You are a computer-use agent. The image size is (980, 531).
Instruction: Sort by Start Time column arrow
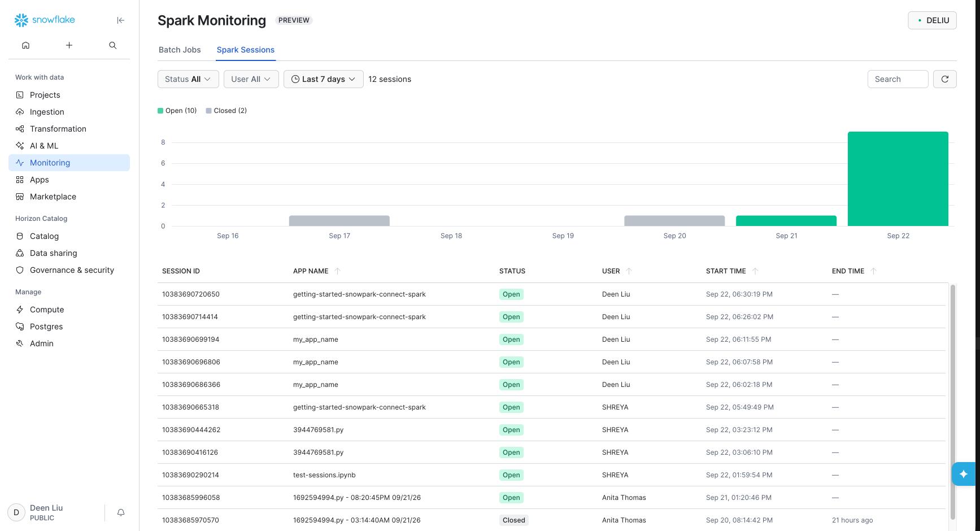point(755,271)
